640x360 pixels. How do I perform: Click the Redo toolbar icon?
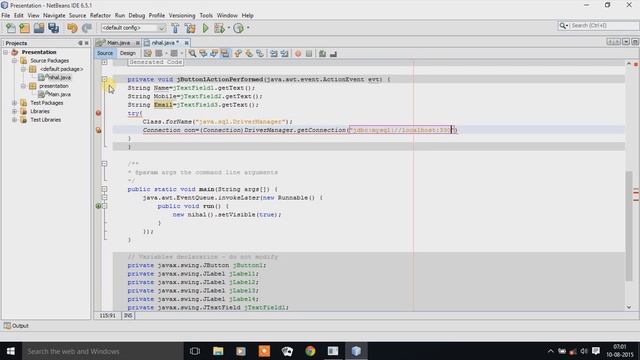pos(87,28)
